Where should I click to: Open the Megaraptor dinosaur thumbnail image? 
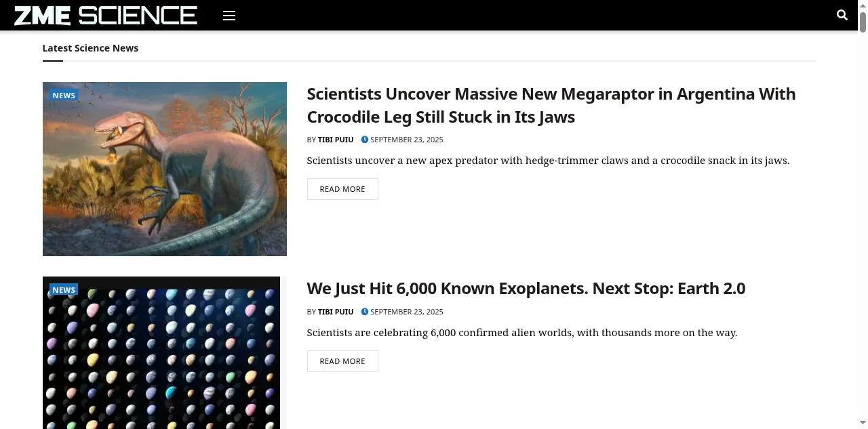click(x=165, y=169)
